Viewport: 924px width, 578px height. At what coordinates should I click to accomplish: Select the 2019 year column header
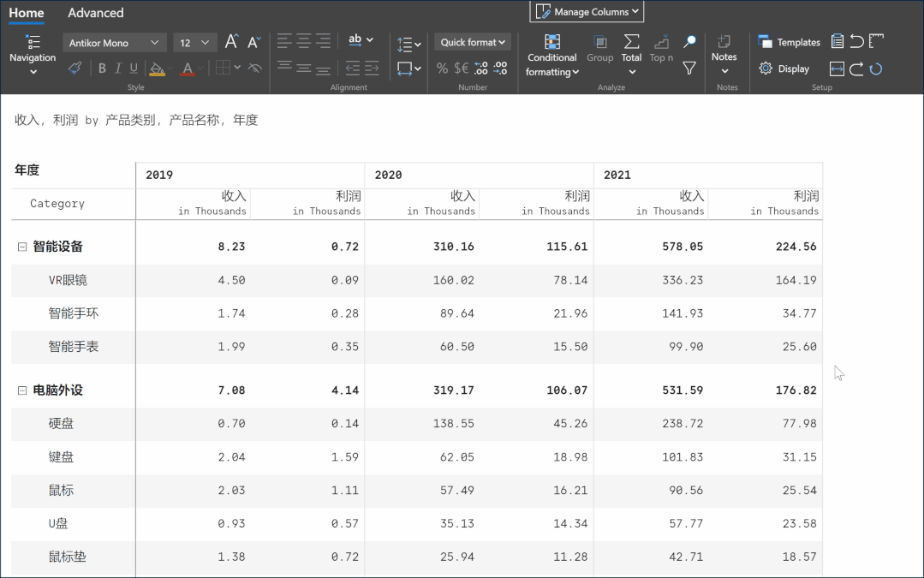(250, 175)
